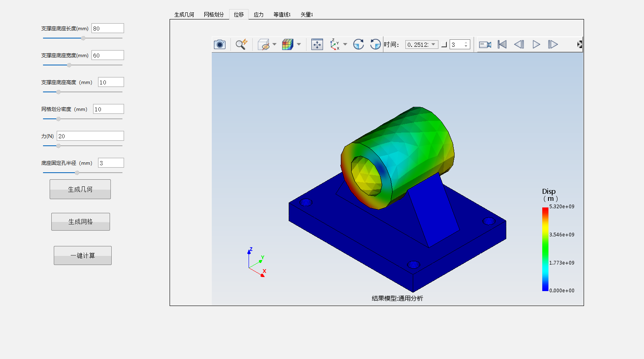Click the 网格划分密度 input field
The width and height of the screenshot is (644, 359).
[x=108, y=109]
